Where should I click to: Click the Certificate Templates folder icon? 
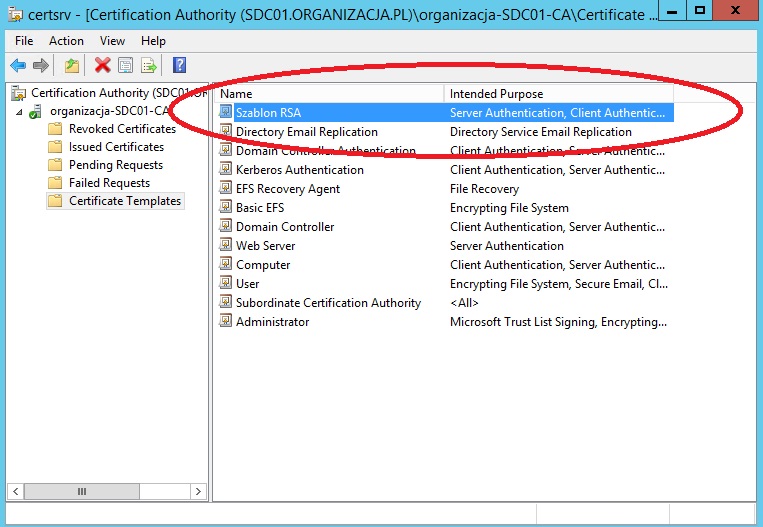[55, 201]
